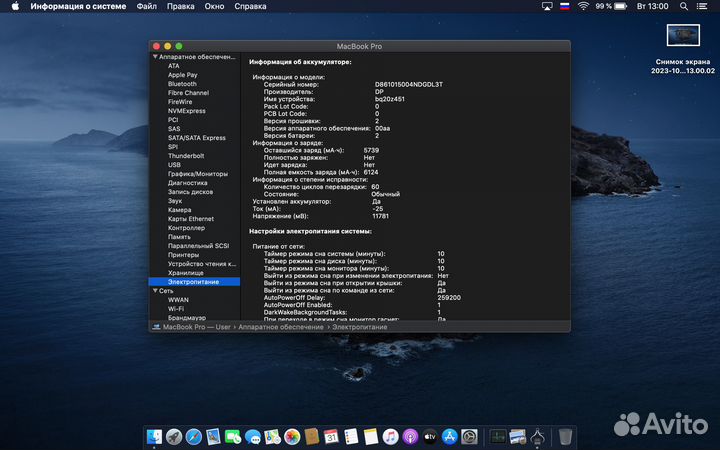
Task: Open the Окно menu
Action: (x=214, y=6)
